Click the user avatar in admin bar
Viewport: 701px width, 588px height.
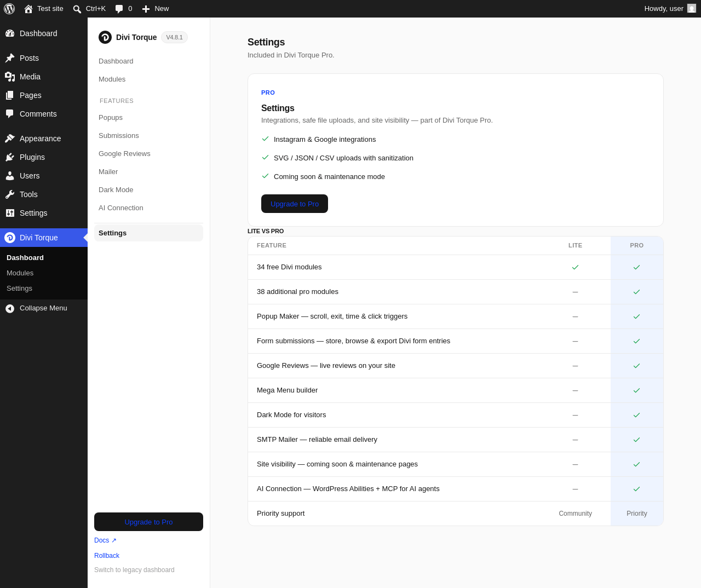692,8
